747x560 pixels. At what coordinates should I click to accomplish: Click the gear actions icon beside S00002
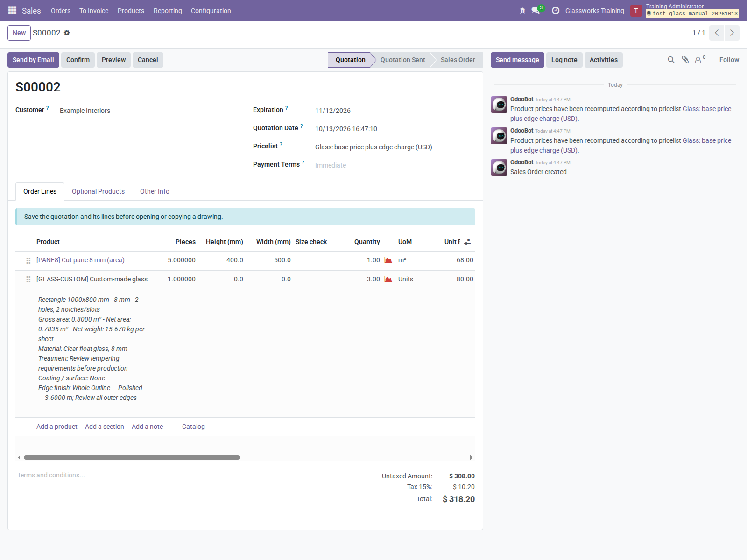67,33
